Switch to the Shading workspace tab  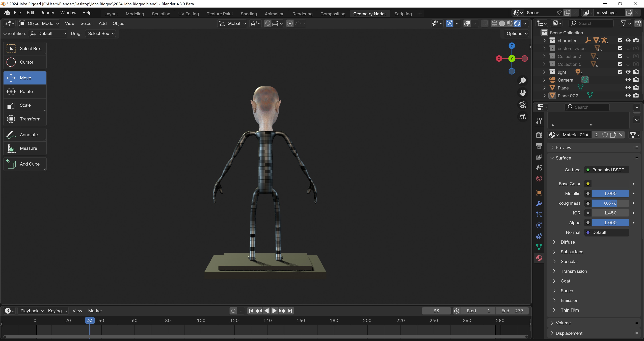249,14
